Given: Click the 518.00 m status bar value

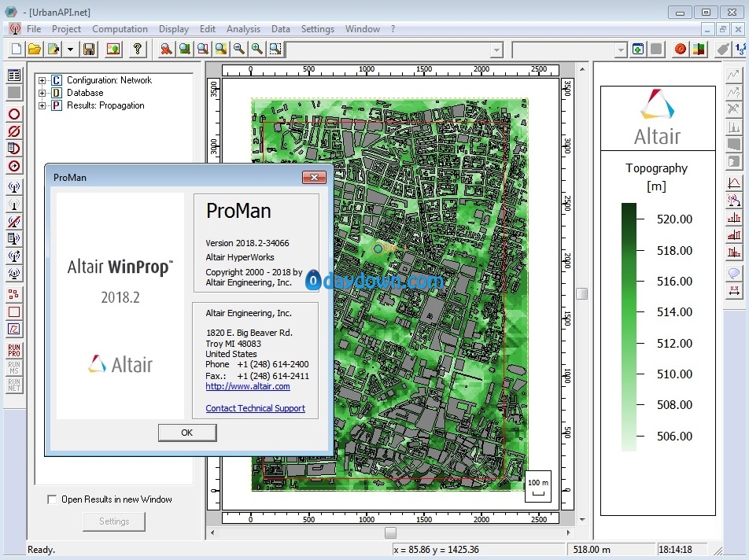Looking at the screenshot, I should [x=592, y=550].
